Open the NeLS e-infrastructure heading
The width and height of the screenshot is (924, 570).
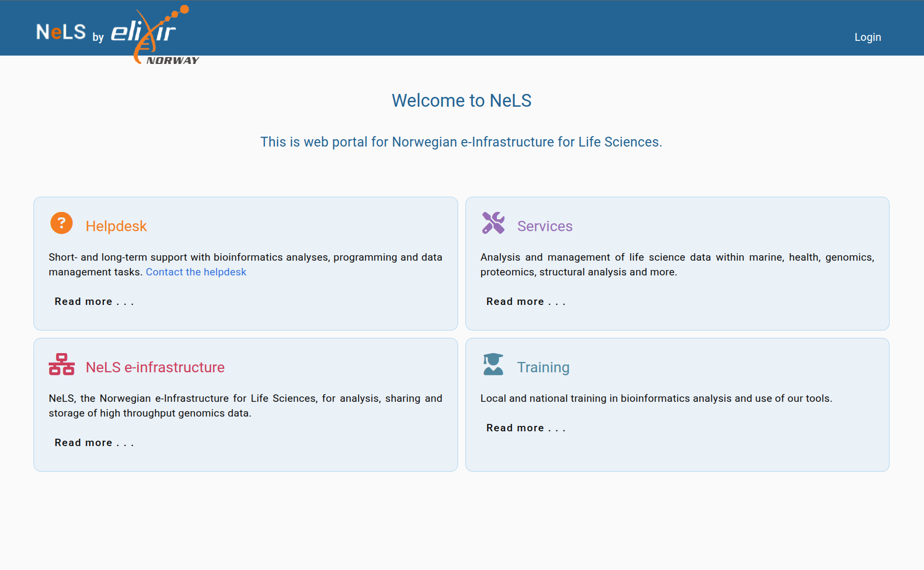pos(155,367)
